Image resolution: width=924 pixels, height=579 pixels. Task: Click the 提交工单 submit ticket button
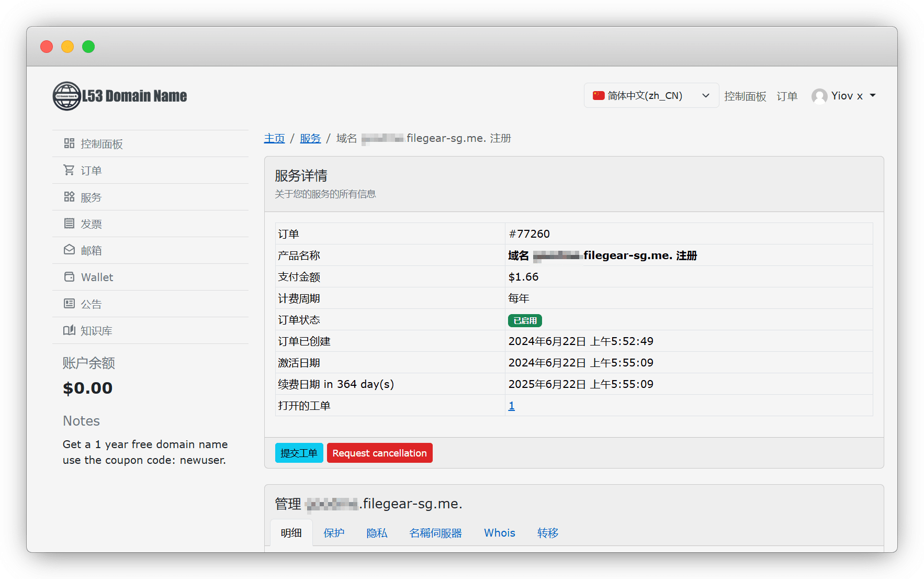[x=299, y=453]
